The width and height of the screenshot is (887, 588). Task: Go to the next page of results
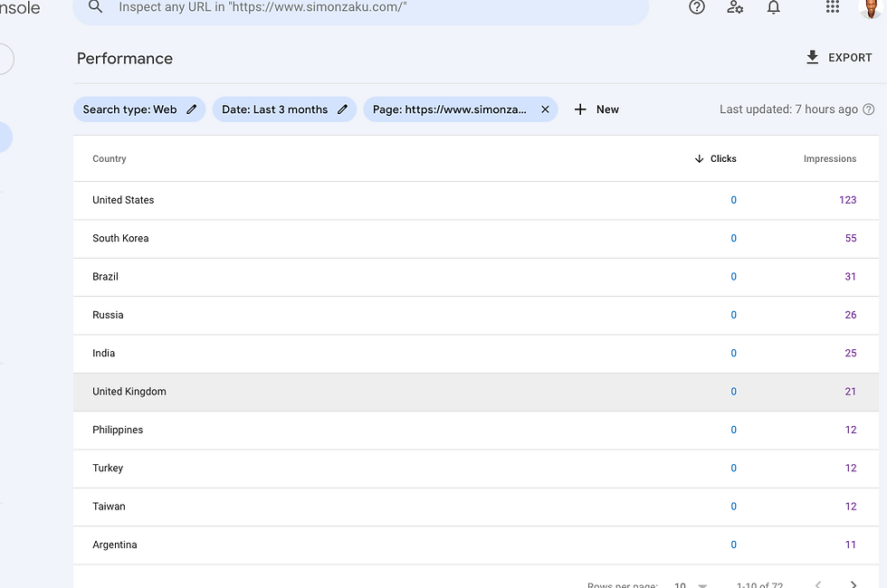pyautogui.click(x=853, y=584)
